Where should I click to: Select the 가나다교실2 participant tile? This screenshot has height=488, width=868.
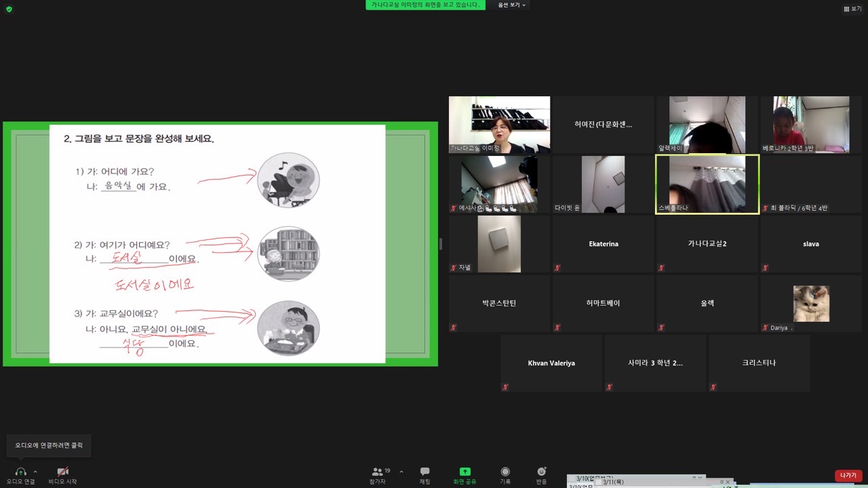707,244
